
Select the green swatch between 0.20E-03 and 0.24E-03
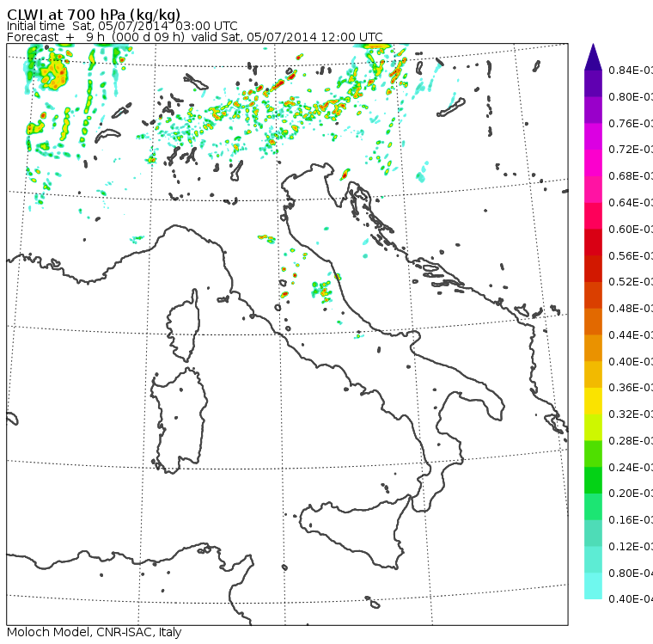pos(593,481)
